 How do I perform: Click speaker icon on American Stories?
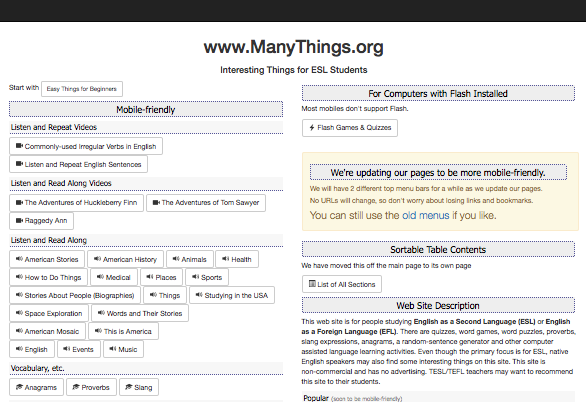(19, 259)
